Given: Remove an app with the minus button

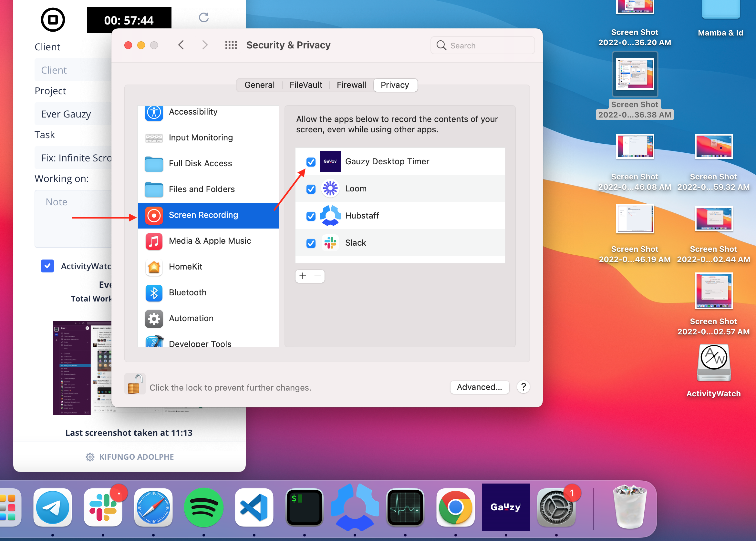Looking at the screenshot, I should 317,276.
